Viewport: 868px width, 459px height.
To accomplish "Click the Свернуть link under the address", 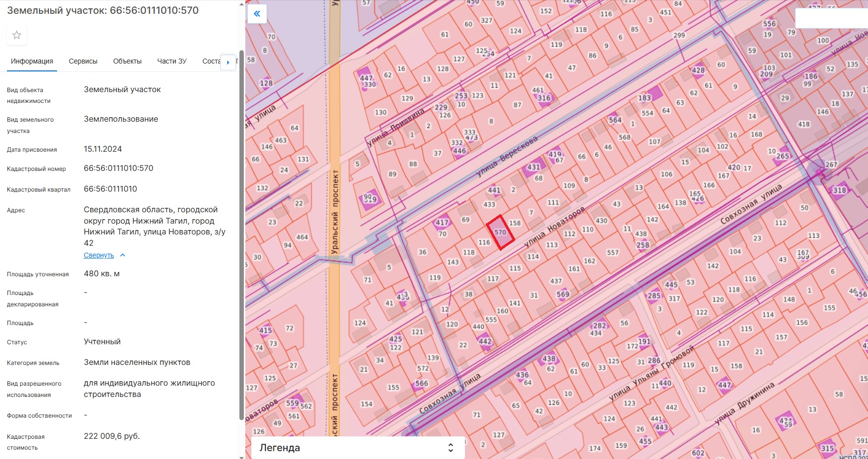I will (x=99, y=255).
